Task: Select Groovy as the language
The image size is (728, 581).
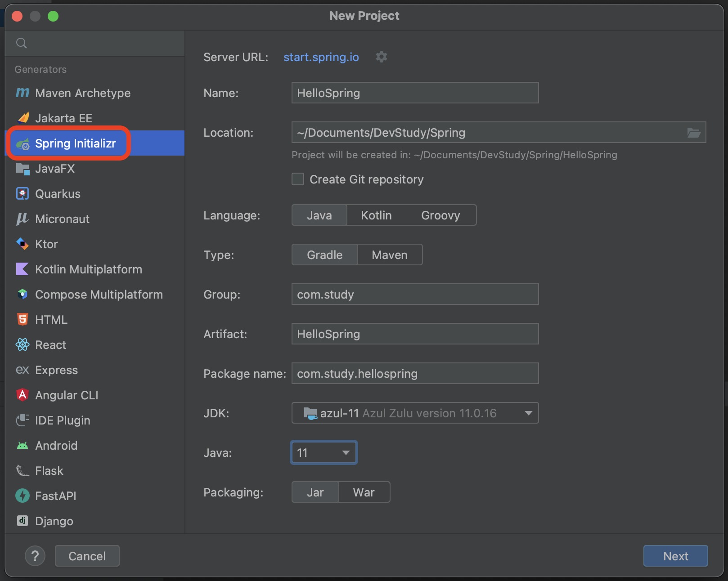Action: click(x=440, y=215)
